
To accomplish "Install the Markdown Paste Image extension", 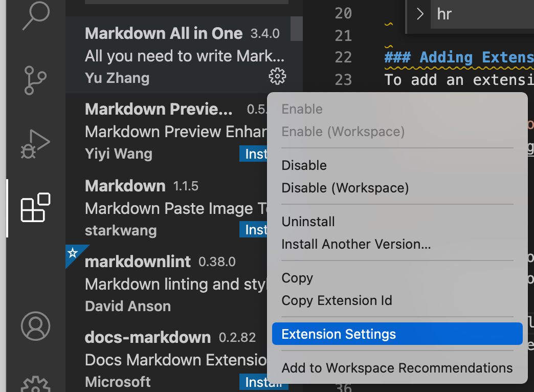I will tap(253, 229).
